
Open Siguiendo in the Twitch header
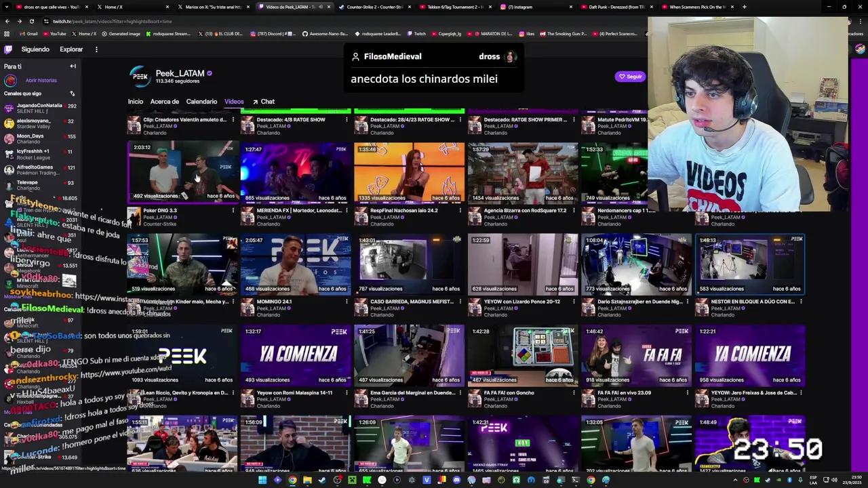(x=35, y=49)
